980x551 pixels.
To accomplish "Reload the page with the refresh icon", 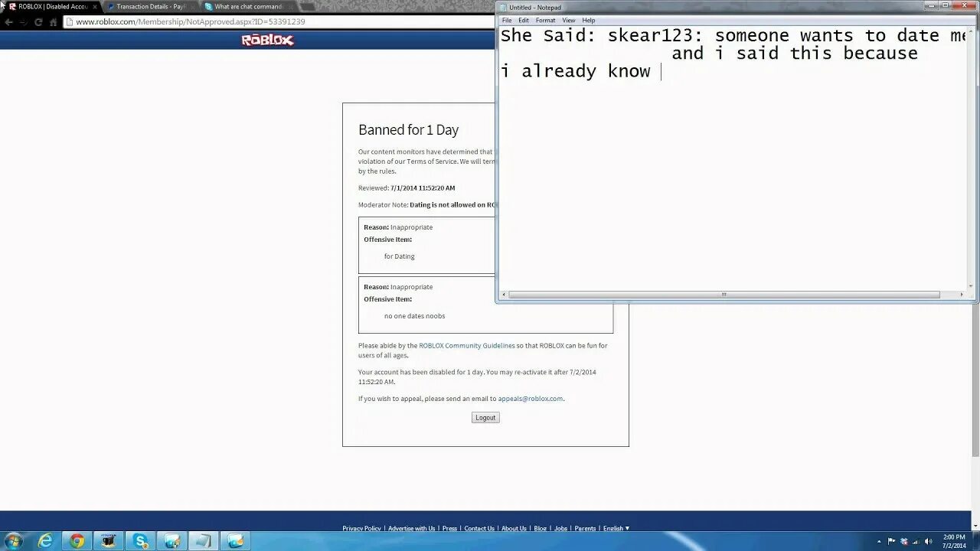I will coord(38,22).
